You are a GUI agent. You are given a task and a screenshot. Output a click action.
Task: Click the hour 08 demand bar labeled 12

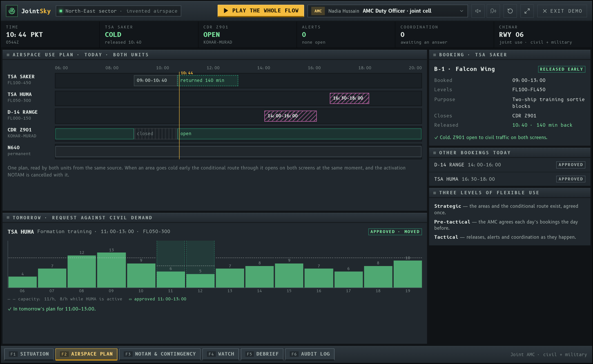82,271
